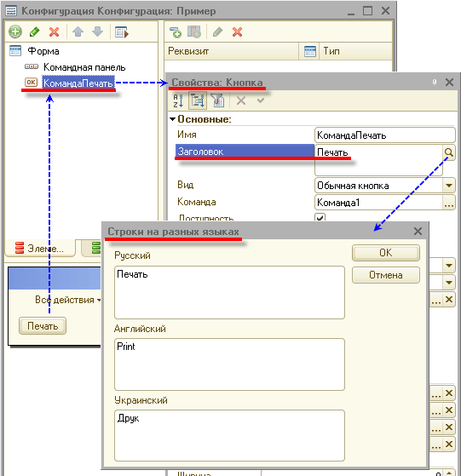Open magnifier lookup next to the Заголовок field

tap(449, 152)
